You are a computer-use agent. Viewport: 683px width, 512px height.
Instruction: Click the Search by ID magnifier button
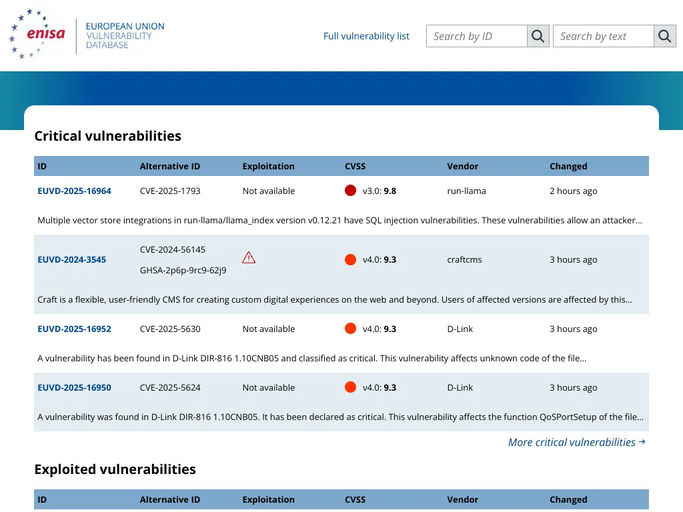pyautogui.click(x=538, y=36)
